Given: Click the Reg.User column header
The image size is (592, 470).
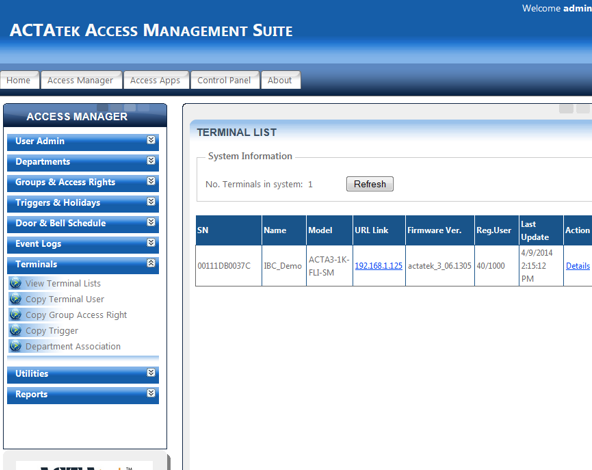Looking at the screenshot, I should 496,230.
